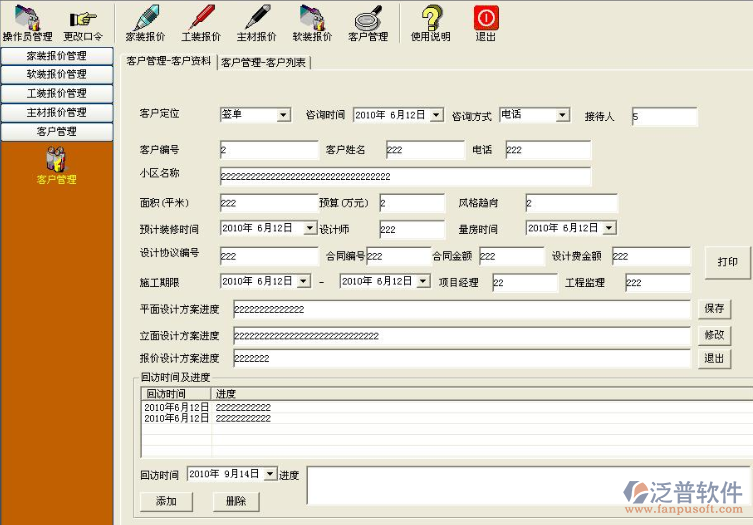Screen dimensions: 753x525
Task: Open 家装报价 from the toolbar
Action: point(145,20)
